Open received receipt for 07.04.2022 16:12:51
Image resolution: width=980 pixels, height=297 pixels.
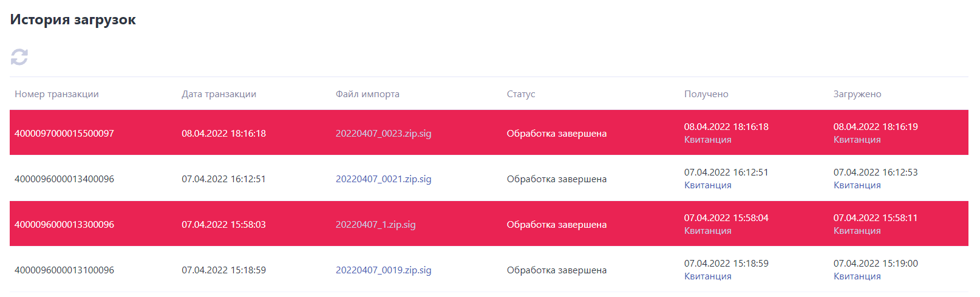tap(707, 185)
